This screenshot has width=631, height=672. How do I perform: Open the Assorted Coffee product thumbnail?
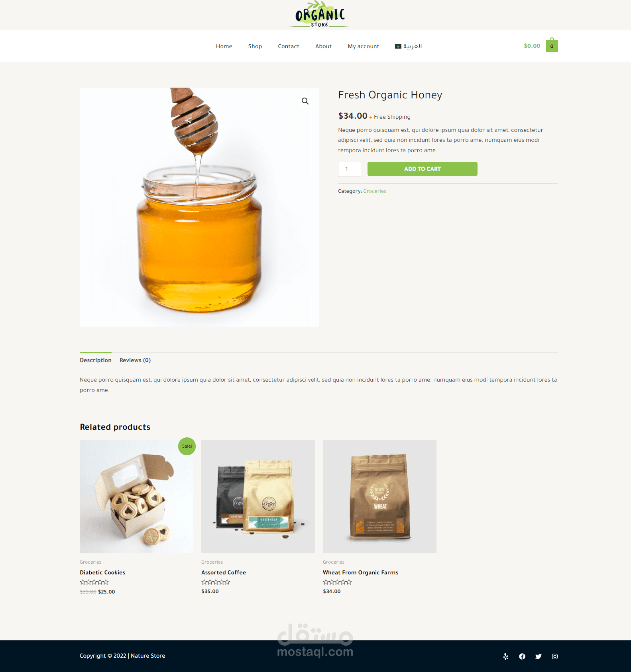tap(258, 496)
